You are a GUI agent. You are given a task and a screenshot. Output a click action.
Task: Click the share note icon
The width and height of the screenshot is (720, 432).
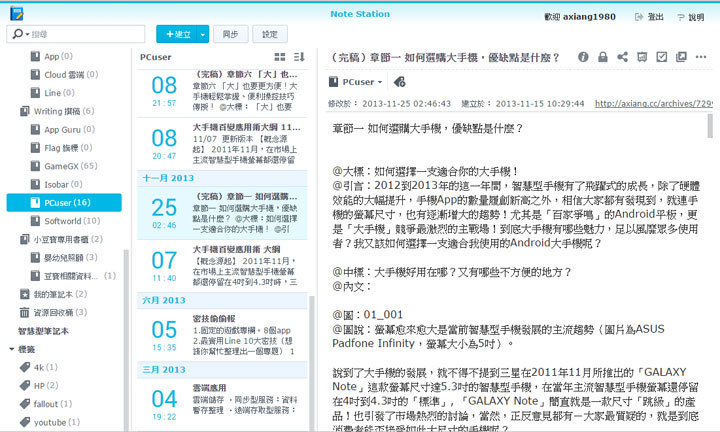point(623,57)
